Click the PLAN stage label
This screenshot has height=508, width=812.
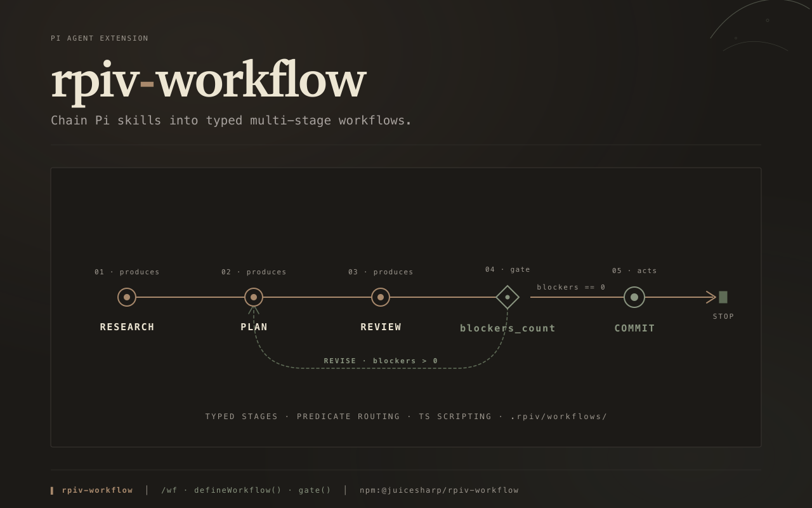[x=254, y=327]
